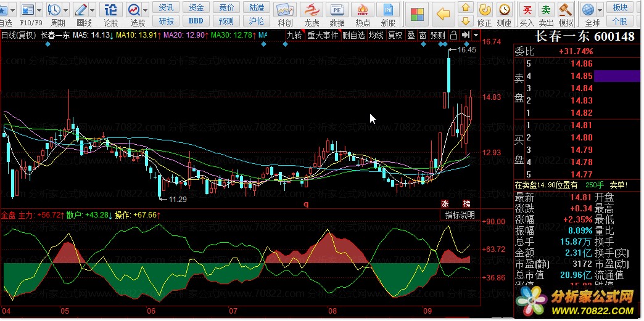Click the 指标说明 indicator description button
Screen dimensions: 644x321
coord(460,214)
